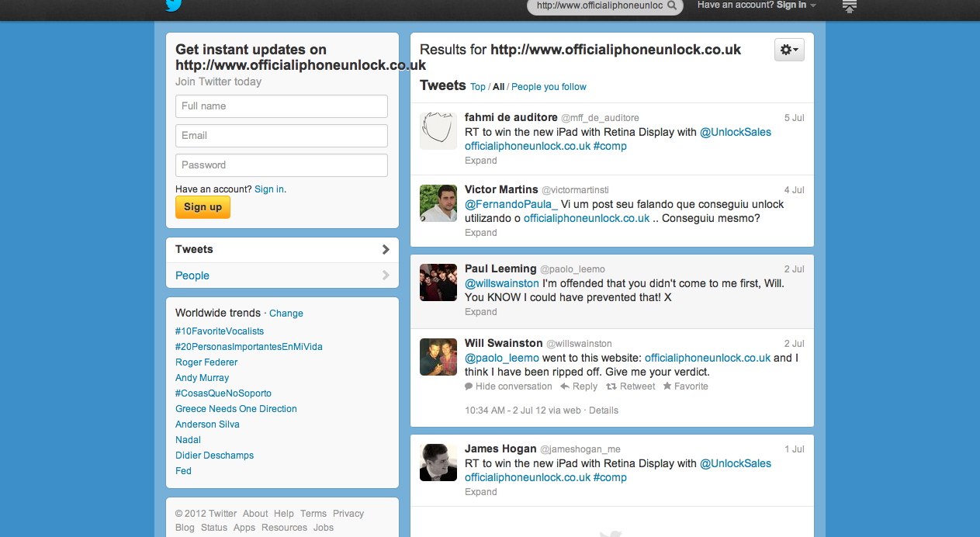The width and height of the screenshot is (980, 537).
Task: Click the Privacy footer link
Action: pos(348,514)
